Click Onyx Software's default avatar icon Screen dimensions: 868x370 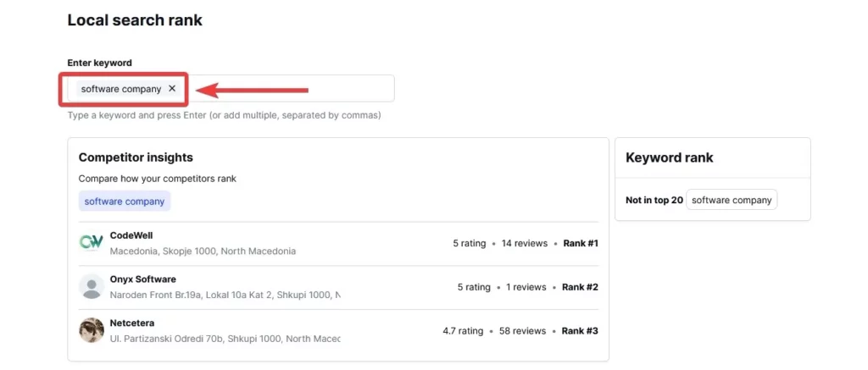pyautogui.click(x=91, y=287)
